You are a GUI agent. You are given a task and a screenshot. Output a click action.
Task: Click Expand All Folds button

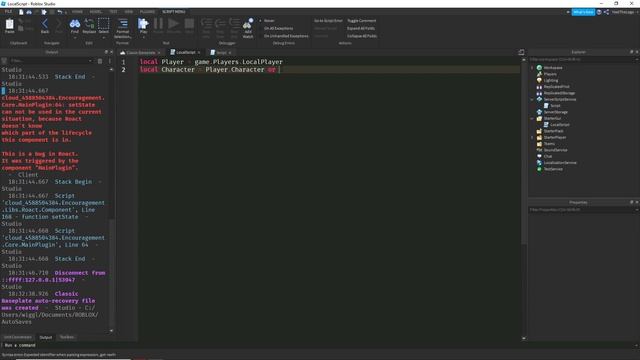point(361,28)
